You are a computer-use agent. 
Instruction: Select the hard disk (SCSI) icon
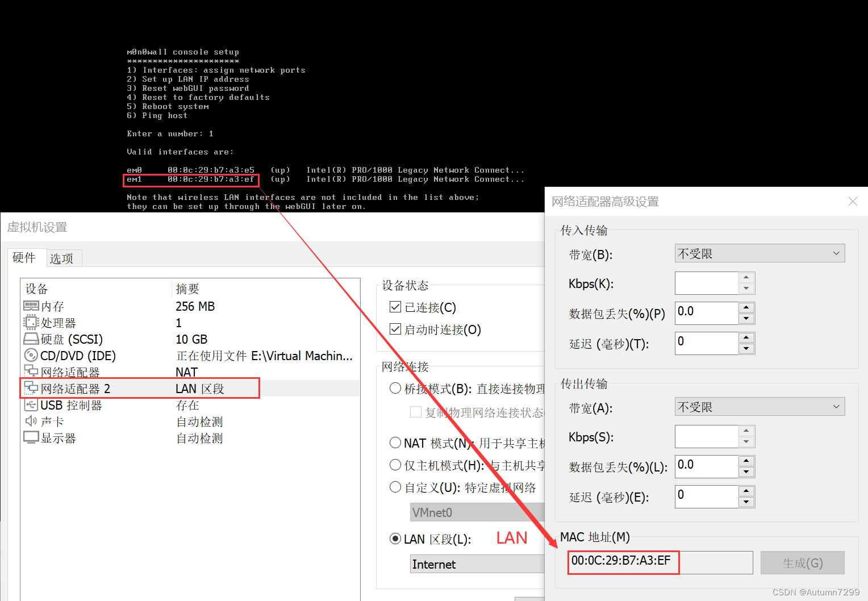click(31, 339)
